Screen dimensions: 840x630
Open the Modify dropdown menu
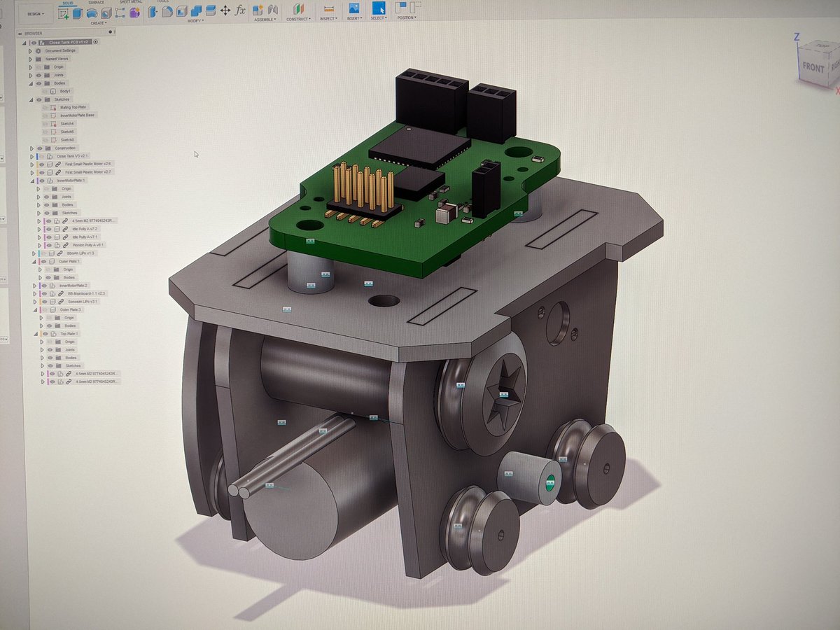click(195, 21)
